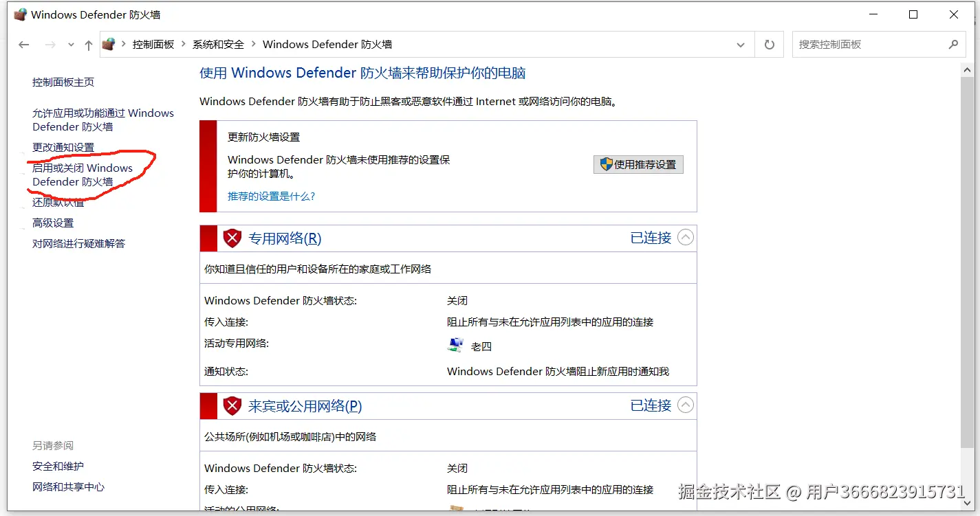This screenshot has height=516, width=980.
Task: Click 系统和安全 in the breadcrumb
Action: click(218, 44)
